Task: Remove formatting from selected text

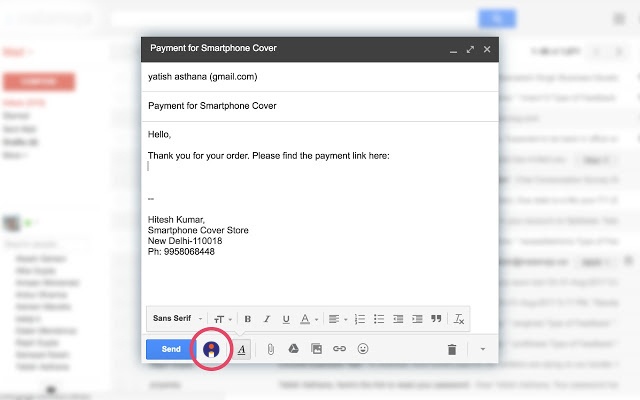Action: point(459,319)
